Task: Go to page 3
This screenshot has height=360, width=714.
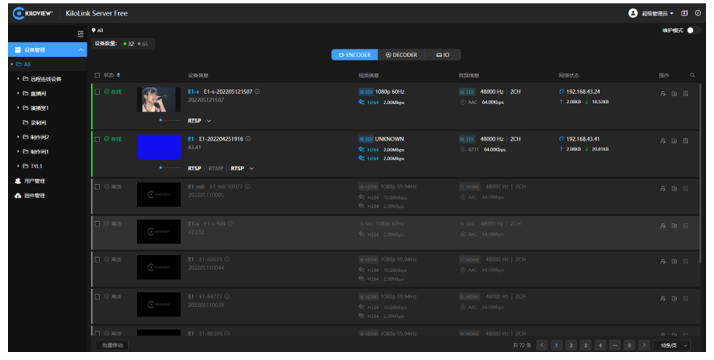Action: (585, 345)
